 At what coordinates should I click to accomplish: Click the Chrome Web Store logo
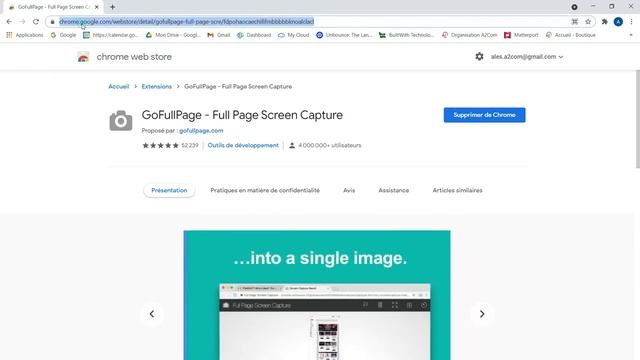coord(83,57)
